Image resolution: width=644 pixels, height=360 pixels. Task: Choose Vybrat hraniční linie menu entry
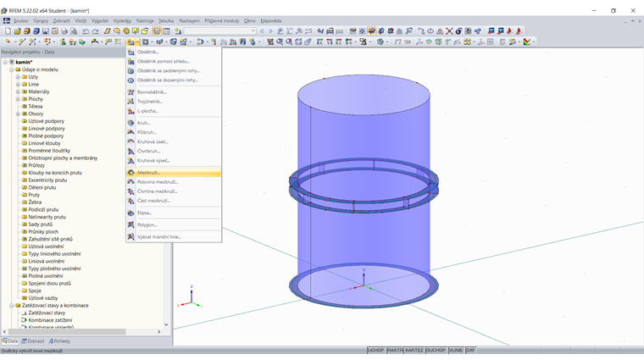[174, 237]
